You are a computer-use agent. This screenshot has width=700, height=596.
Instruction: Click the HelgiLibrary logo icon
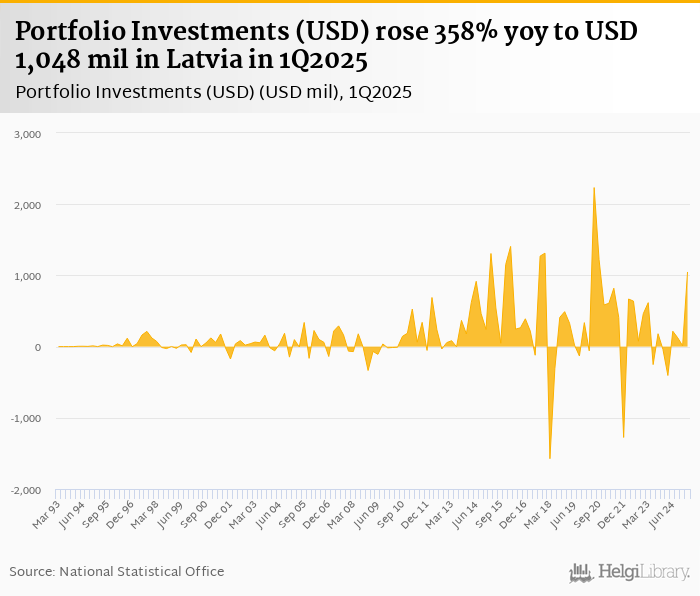(x=581, y=572)
